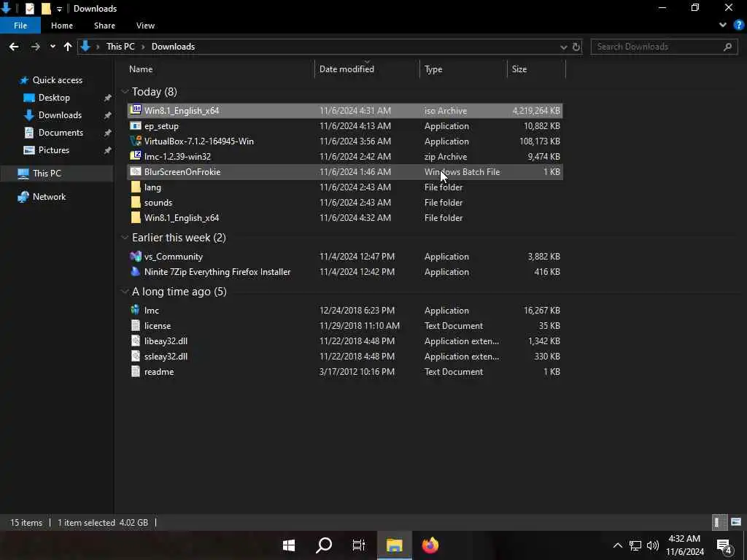
Task: Click the BlurScreenOnFrokie batch file icon
Action: pyautogui.click(x=136, y=171)
